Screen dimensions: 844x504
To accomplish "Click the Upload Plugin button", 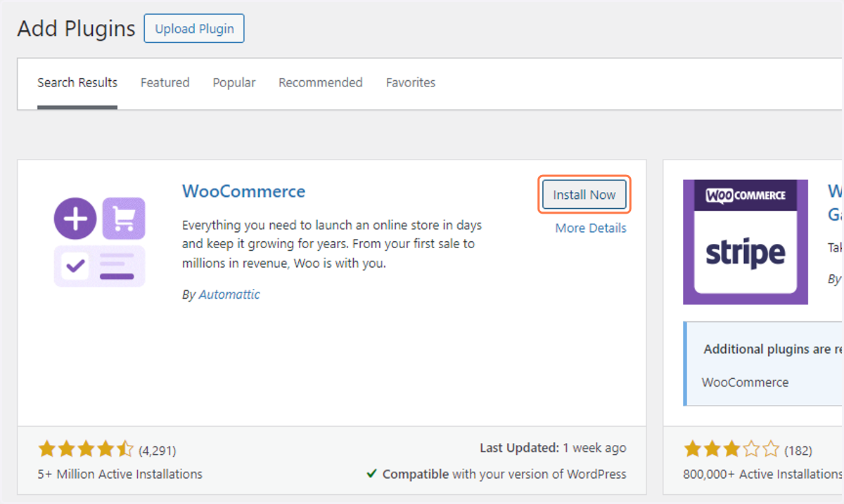I will point(194,29).
